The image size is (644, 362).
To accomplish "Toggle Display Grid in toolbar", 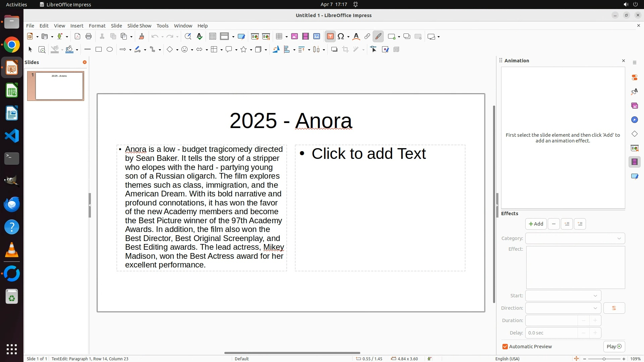I will tap(212, 37).
